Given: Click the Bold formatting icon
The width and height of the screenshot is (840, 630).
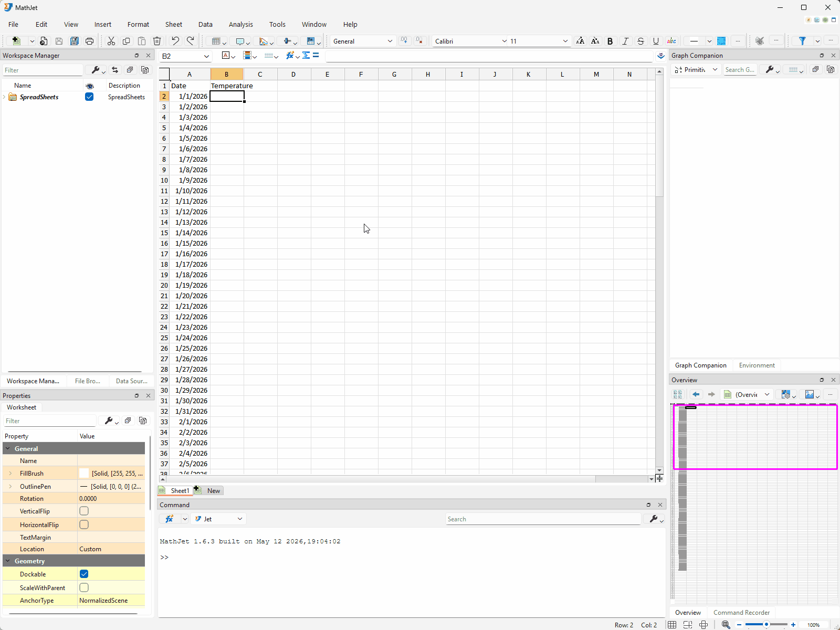Looking at the screenshot, I should 610,41.
